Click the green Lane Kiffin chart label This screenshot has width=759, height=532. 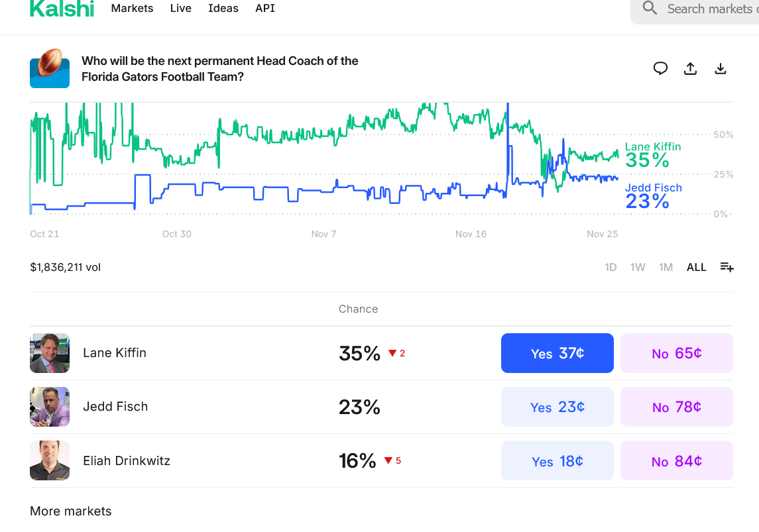click(x=652, y=146)
